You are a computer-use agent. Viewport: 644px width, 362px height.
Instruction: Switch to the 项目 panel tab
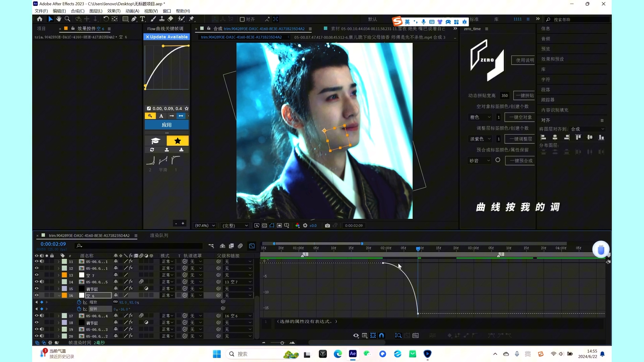click(41, 28)
